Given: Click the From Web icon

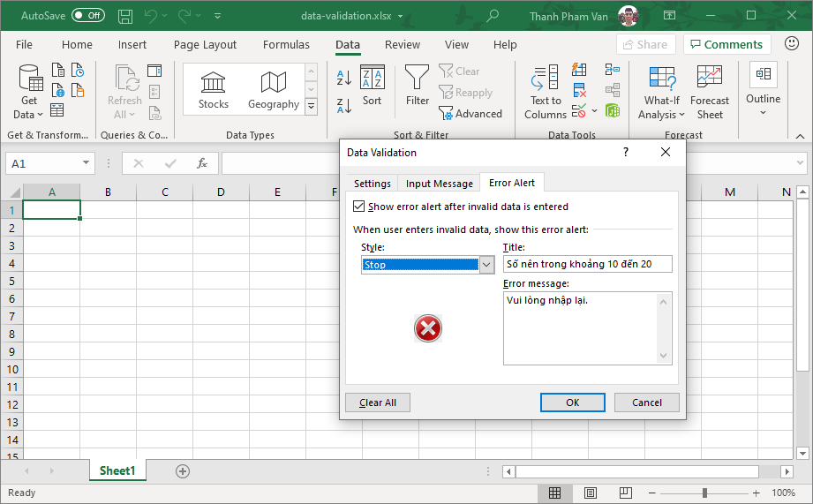Looking at the screenshot, I should coord(58,90).
